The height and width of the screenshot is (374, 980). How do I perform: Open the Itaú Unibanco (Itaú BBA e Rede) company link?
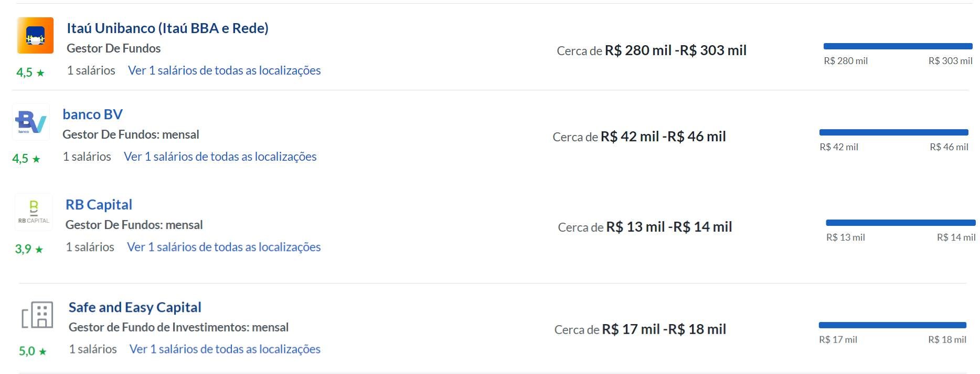click(167, 28)
